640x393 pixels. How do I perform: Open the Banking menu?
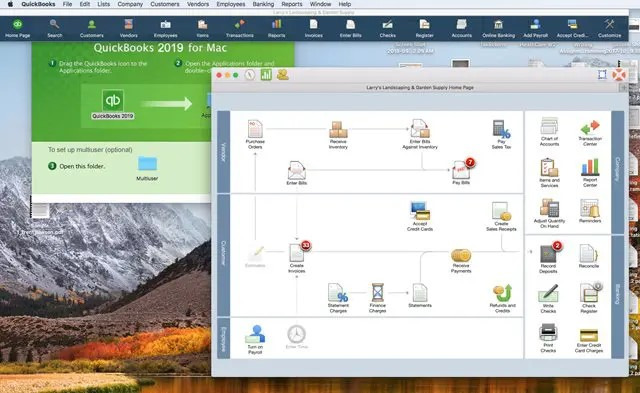tap(263, 4)
